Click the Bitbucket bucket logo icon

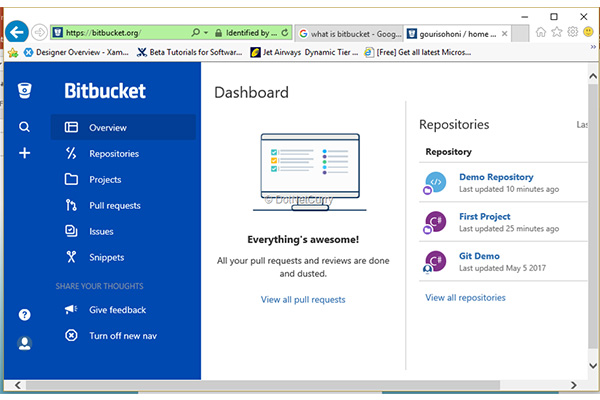24,91
